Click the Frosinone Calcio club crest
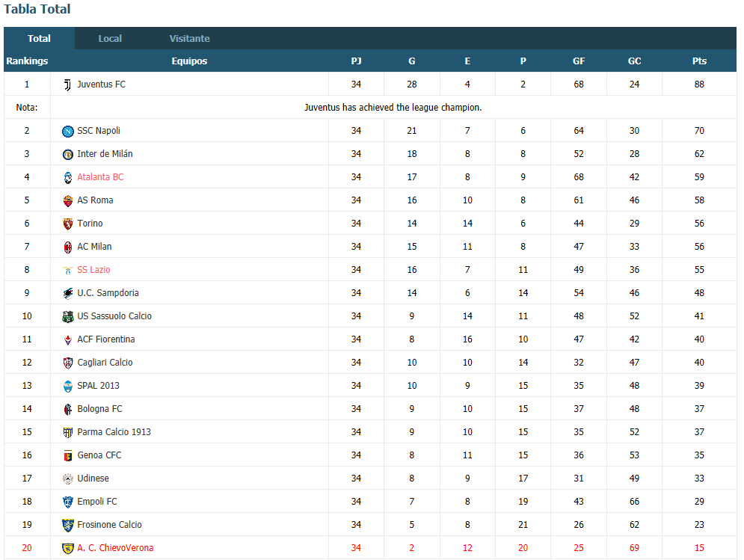 point(68,525)
